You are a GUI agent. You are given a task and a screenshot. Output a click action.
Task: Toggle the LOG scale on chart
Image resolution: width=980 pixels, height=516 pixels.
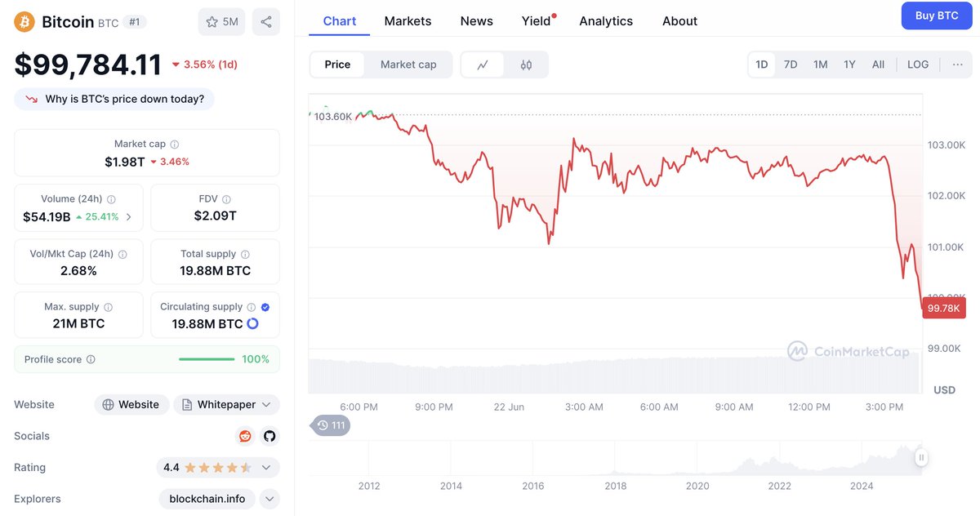(918, 64)
